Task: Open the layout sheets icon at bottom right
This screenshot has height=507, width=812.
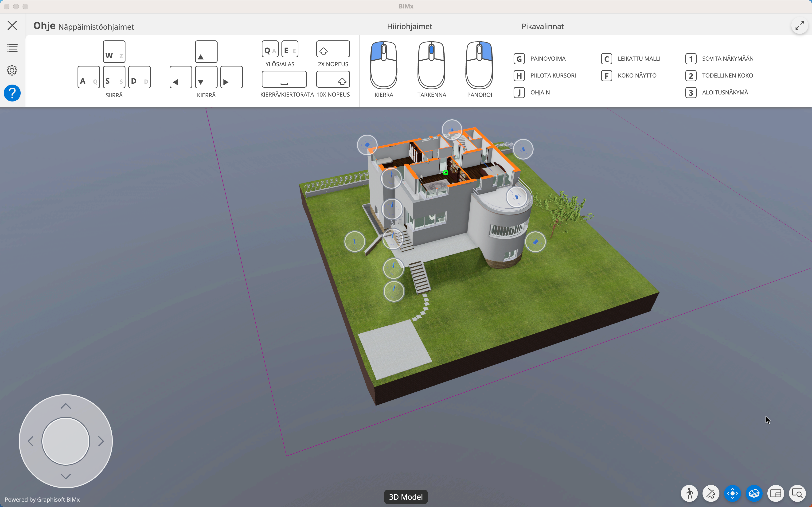Action: click(x=776, y=493)
